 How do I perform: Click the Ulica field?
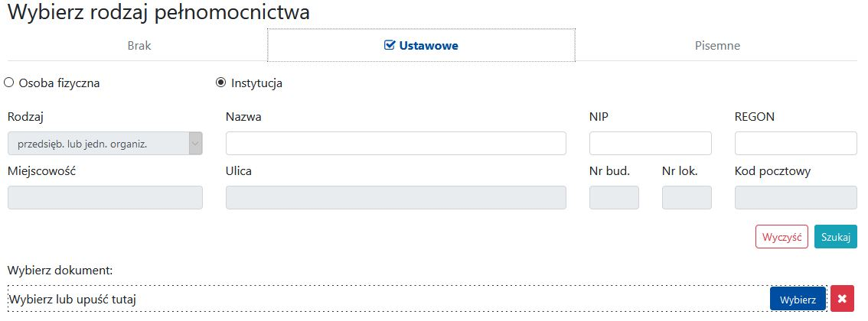point(396,198)
